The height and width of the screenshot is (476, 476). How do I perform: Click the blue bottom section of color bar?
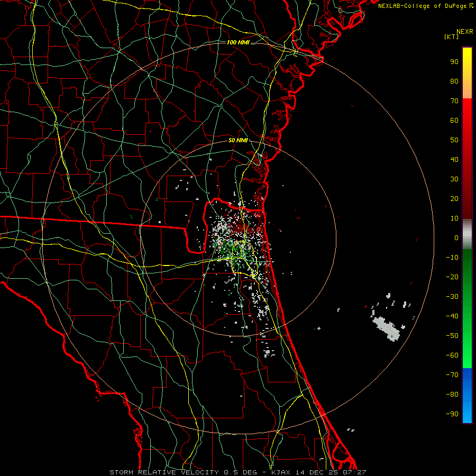click(467, 396)
